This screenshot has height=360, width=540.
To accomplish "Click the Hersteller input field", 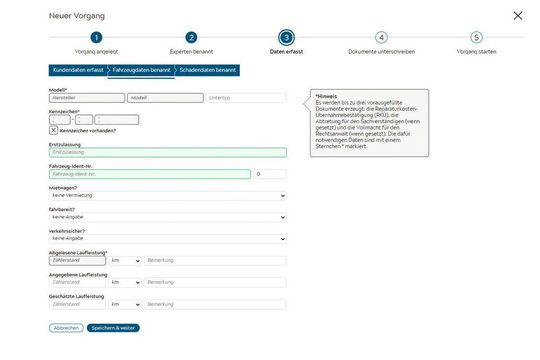I will pyautogui.click(x=87, y=98).
